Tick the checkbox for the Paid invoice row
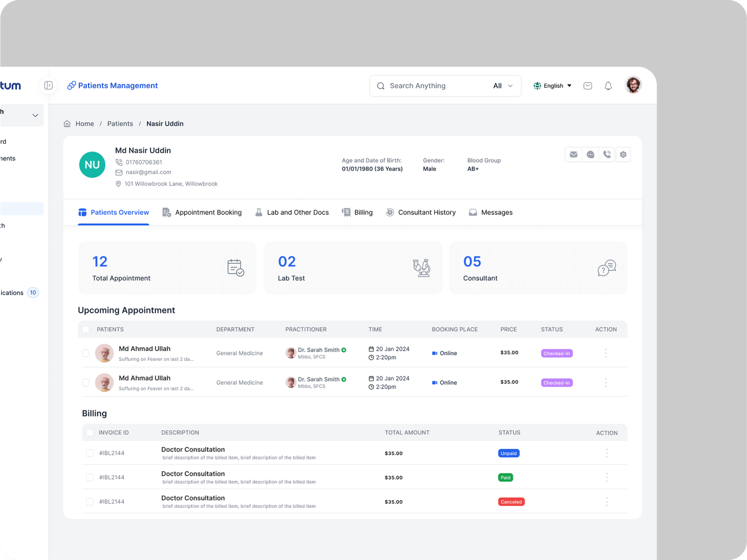 pyautogui.click(x=90, y=477)
